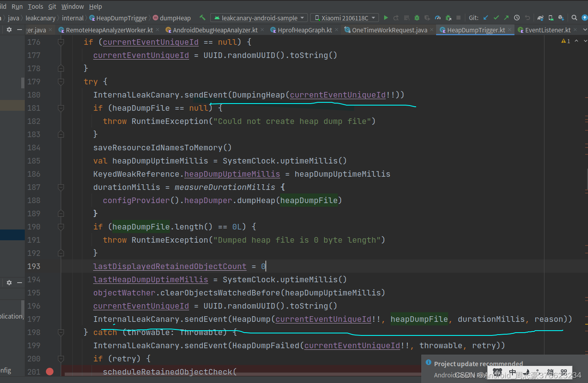The width and height of the screenshot is (588, 383).
Task: Click Attach Debugger to Android Process icon
Action: [448, 18]
